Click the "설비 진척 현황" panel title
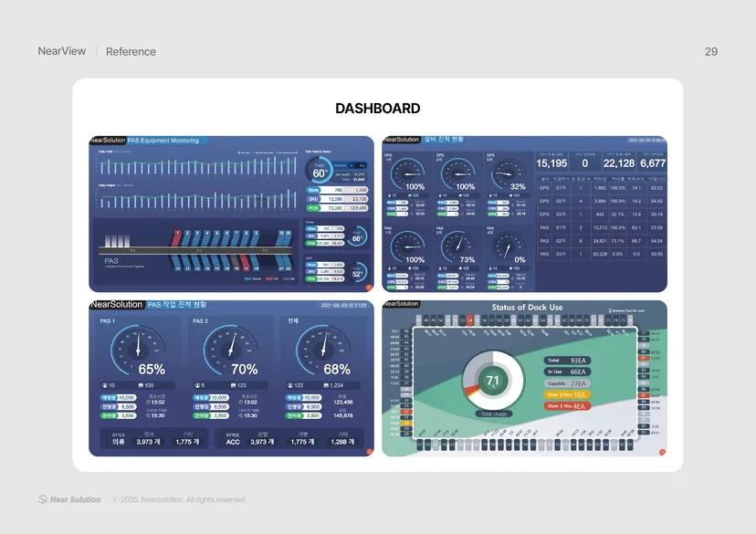This screenshot has width=756, height=534. pyautogui.click(x=444, y=140)
